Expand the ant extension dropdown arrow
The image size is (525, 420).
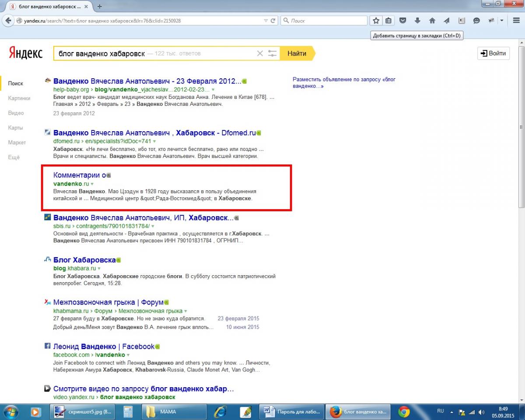point(502,21)
